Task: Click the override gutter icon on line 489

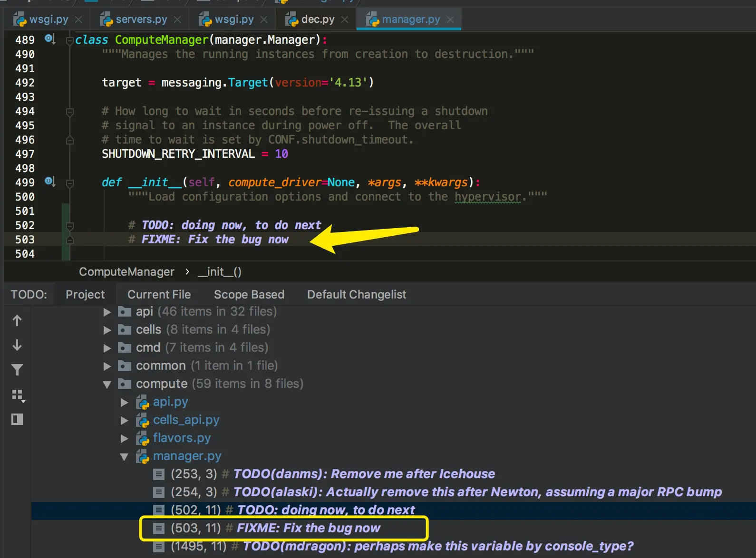Action: coord(50,39)
